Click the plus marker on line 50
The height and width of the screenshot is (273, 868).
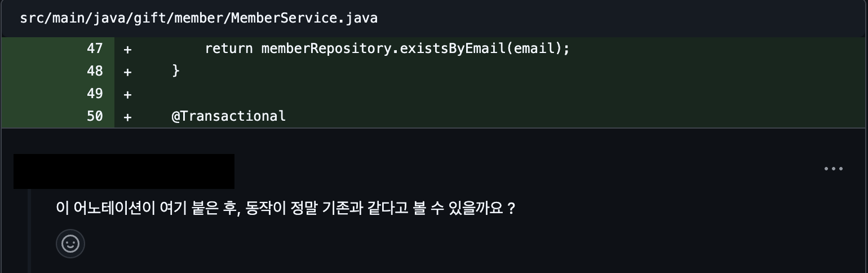click(127, 117)
